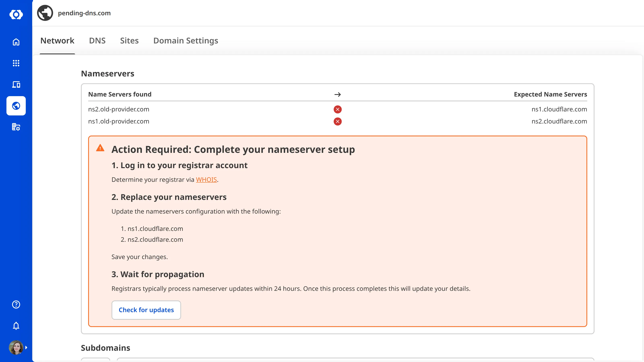Image resolution: width=644 pixels, height=362 pixels.
Task: Click 'Replace your nameservers' step heading
Action: tap(169, 197)
